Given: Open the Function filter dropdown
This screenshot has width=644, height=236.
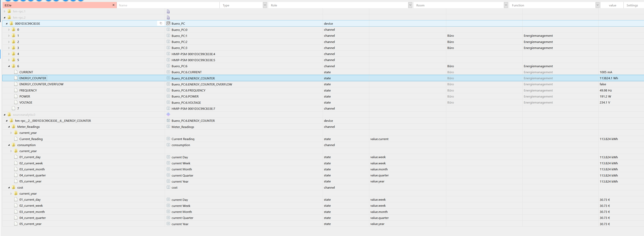Looking at the screenshot, I should click(597, 5).
